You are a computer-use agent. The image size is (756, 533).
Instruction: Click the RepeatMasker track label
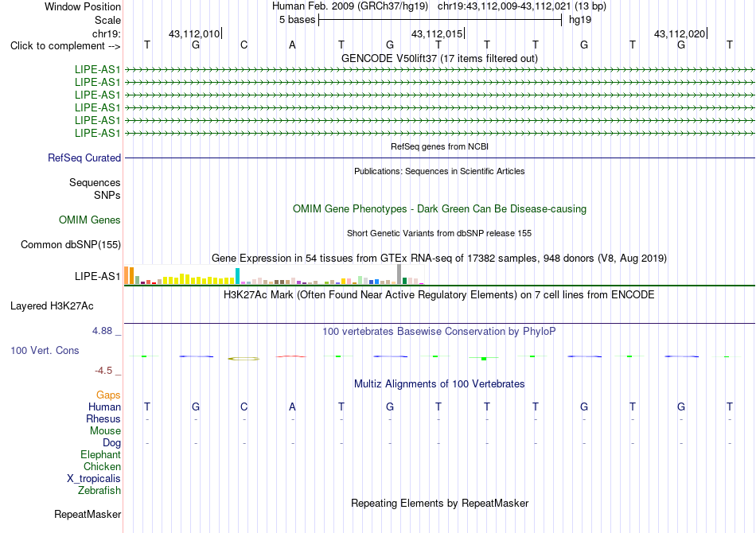click(x=88, y=515)
